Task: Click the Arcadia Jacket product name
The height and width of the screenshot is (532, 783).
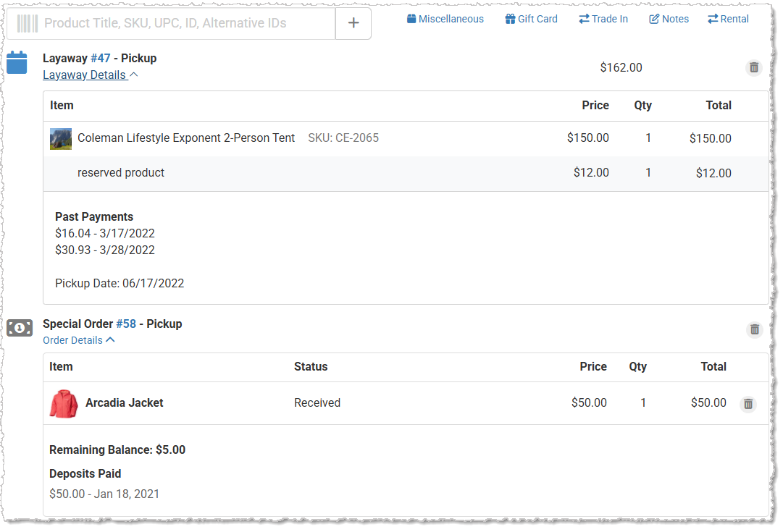Action: click(124, 402)
